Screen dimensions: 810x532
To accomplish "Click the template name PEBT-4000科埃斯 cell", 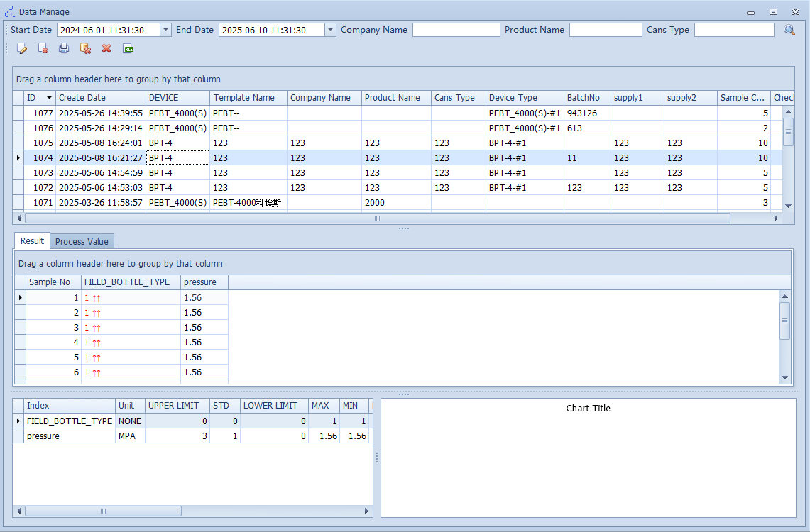I will click(x=248, y=203).
